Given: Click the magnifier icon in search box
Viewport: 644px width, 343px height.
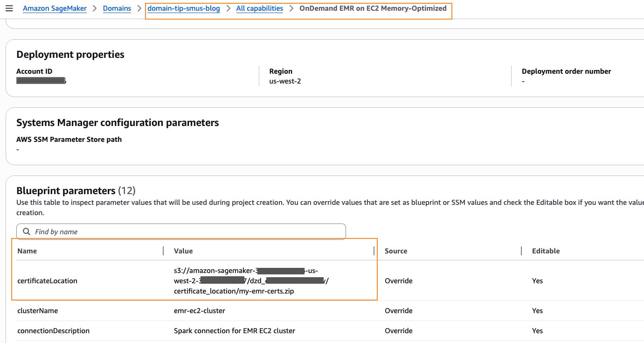Looking at the screenshot, I should [26, 231].
